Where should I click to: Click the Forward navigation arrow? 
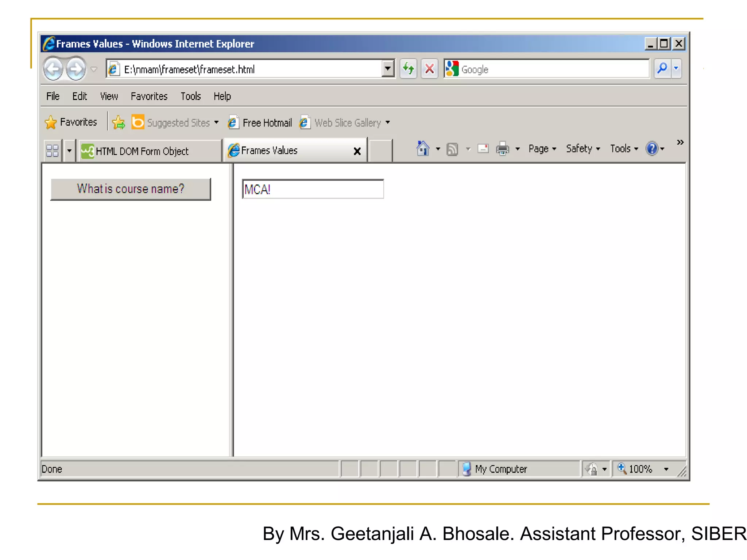coord(76,69)
